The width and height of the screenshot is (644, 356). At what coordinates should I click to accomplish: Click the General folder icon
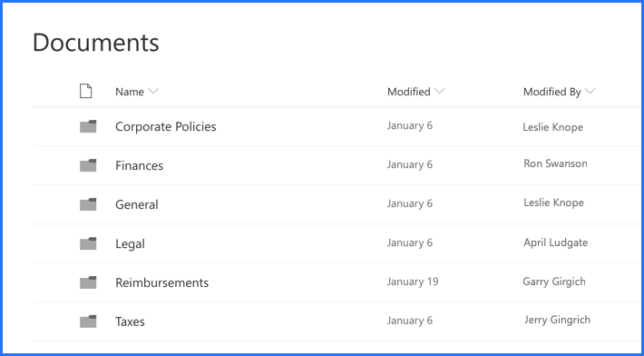click(88, 204)
